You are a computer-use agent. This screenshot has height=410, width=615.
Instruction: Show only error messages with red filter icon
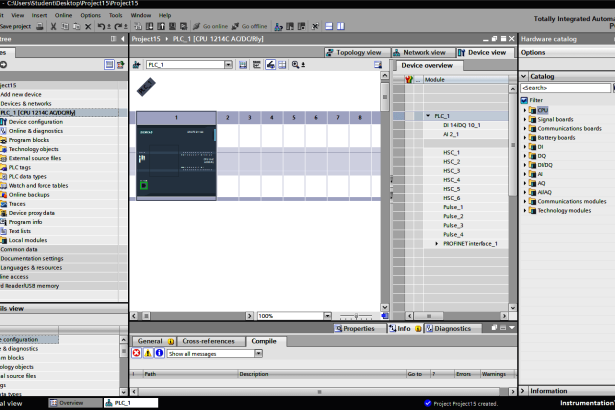(x=137, y=353)
